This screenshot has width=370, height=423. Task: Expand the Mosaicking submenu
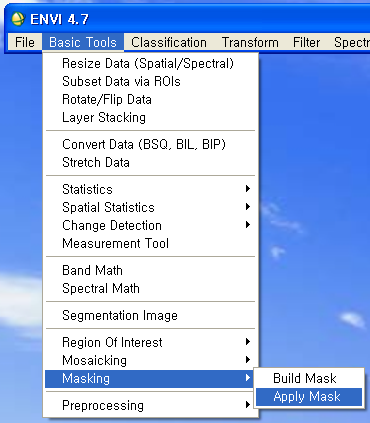(150, 360)
